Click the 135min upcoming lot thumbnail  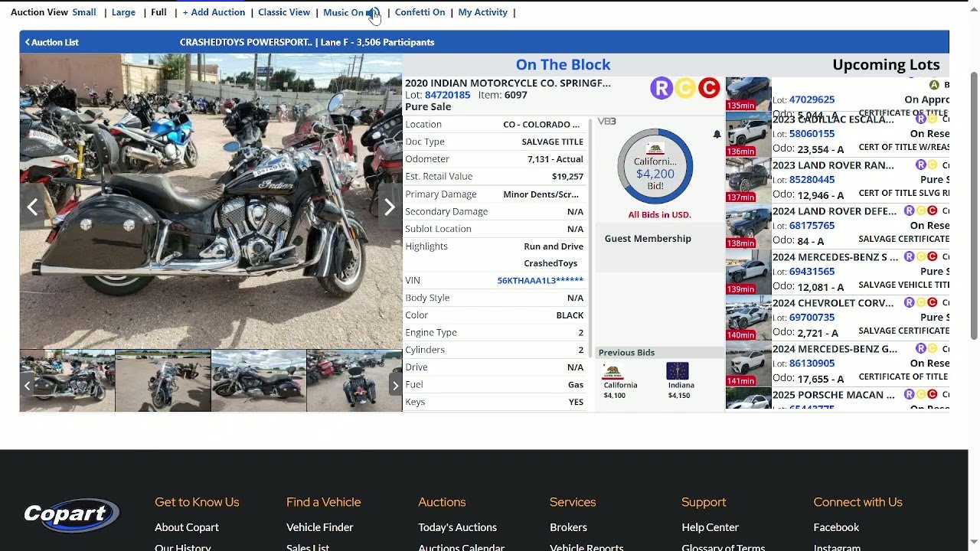748,94
